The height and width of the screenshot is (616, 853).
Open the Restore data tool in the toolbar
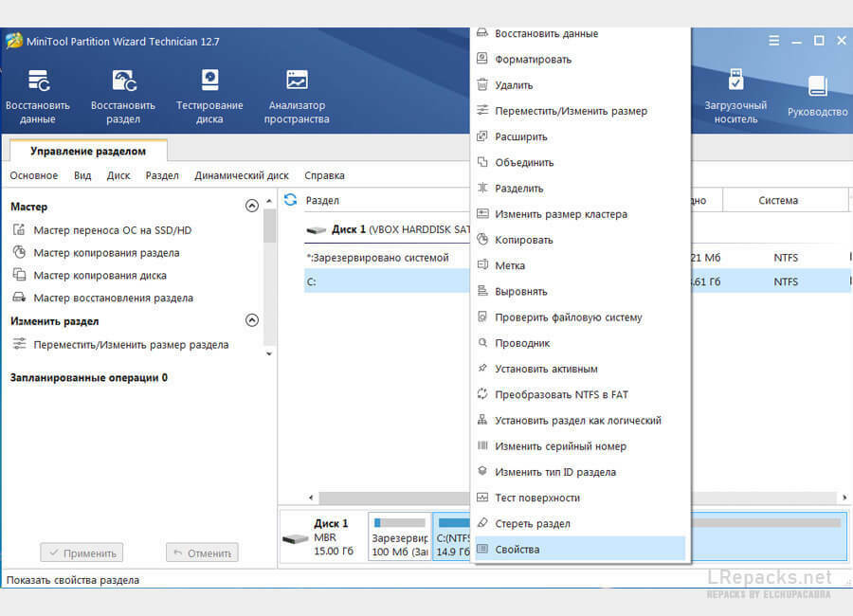click(38, 97)
